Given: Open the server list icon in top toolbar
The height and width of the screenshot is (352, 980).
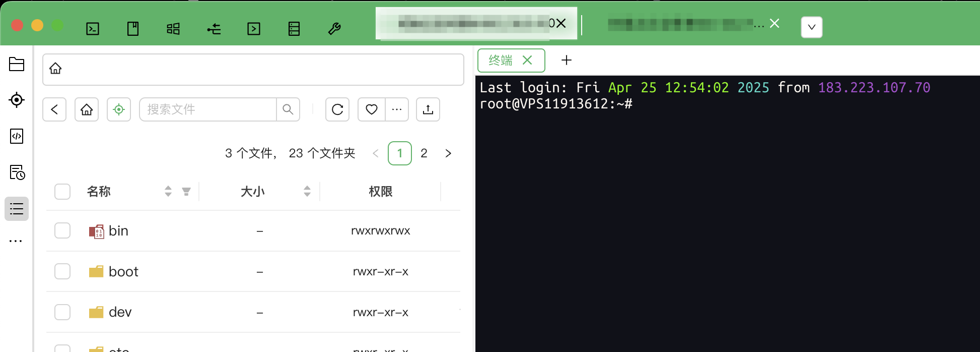Looking at the screenshot, I should (x=294, y=29).
